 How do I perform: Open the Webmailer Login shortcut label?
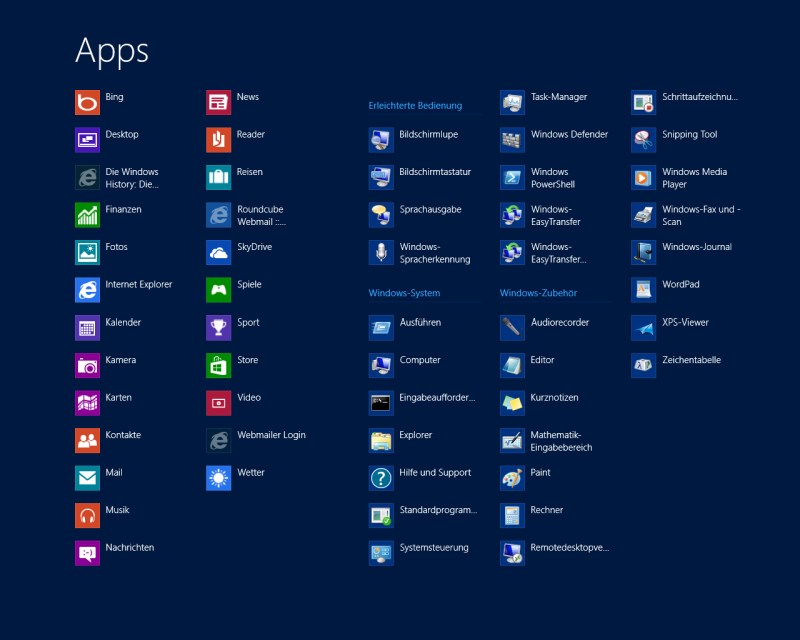tap(271, 435)
